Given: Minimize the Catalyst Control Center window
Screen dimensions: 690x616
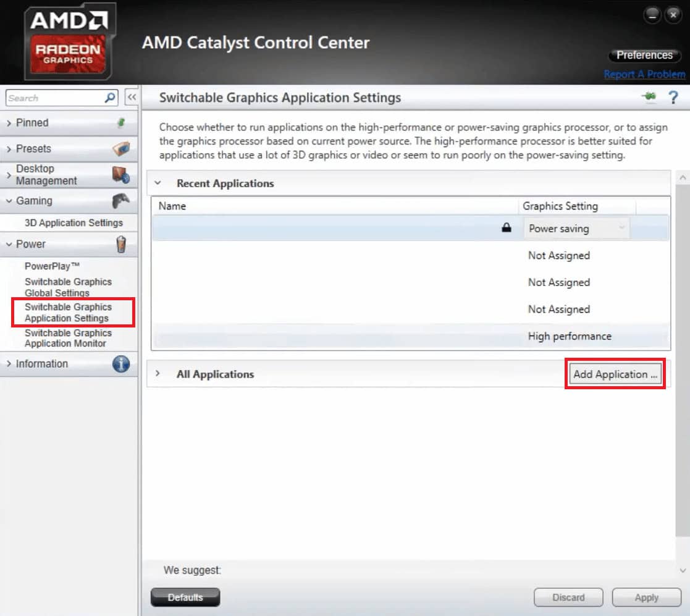Looking at the screenshot, I should [x=652, y=15].
